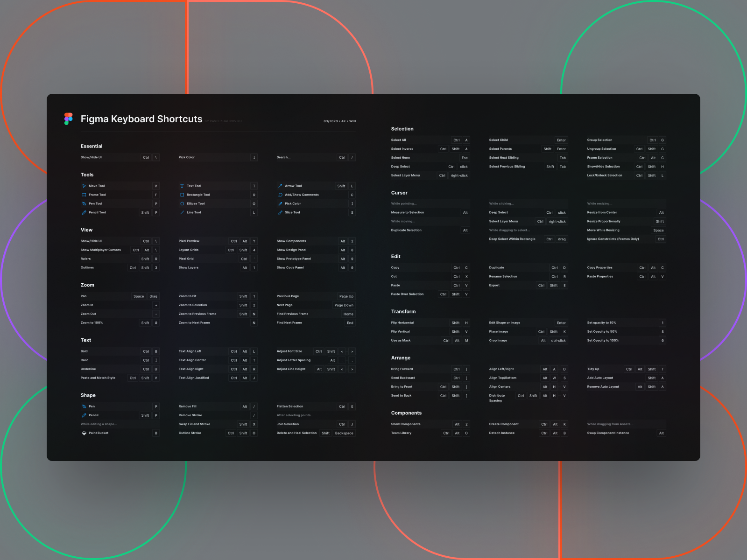Click the V key badge beside Move Tool
The image size is (747, 560).
156,186
